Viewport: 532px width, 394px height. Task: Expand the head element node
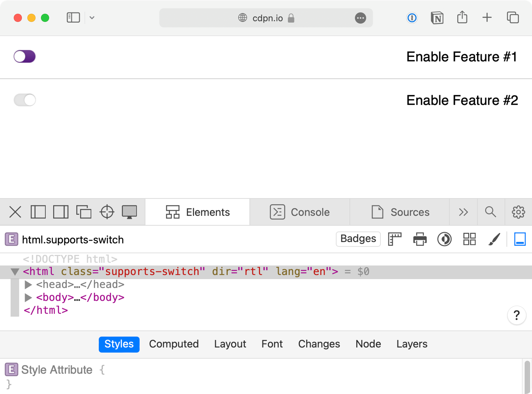(28, 285)
